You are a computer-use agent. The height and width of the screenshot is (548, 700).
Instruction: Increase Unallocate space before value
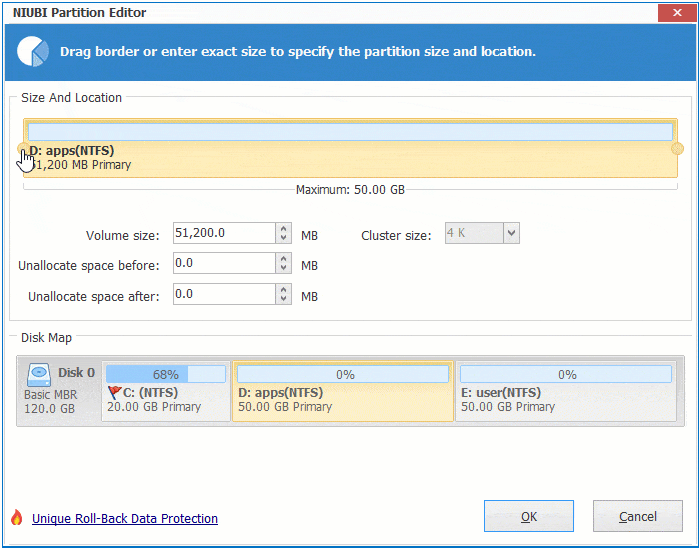283,258
